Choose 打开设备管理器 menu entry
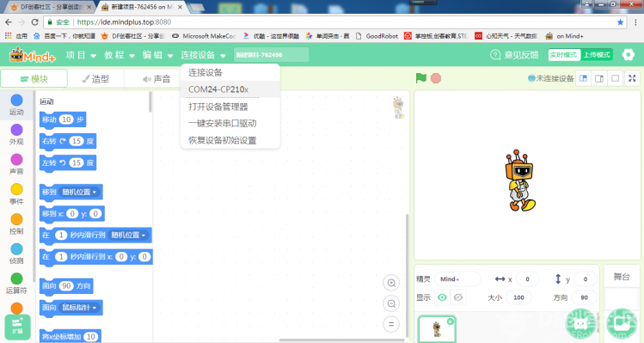This screenshot has height=343, width=644. coord(230,107)
